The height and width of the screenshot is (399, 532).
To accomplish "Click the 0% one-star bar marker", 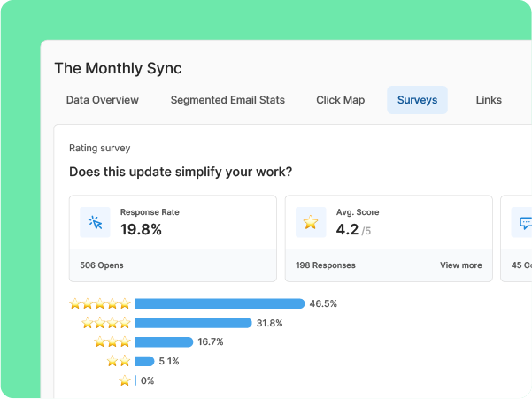I will [135, 380].
